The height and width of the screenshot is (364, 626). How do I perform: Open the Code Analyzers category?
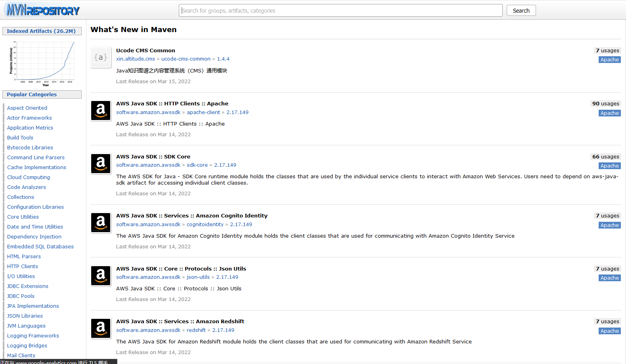click(x=27, y=187)
